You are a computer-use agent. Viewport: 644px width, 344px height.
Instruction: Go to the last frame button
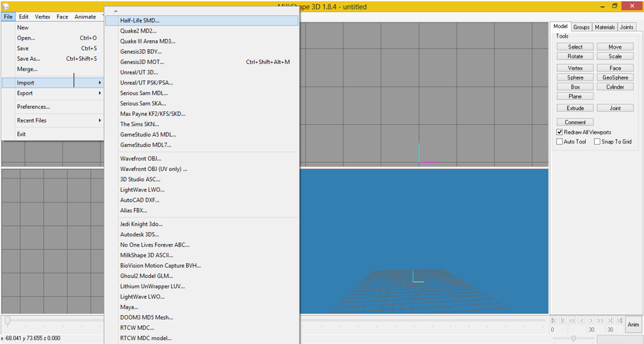(610, 320)
